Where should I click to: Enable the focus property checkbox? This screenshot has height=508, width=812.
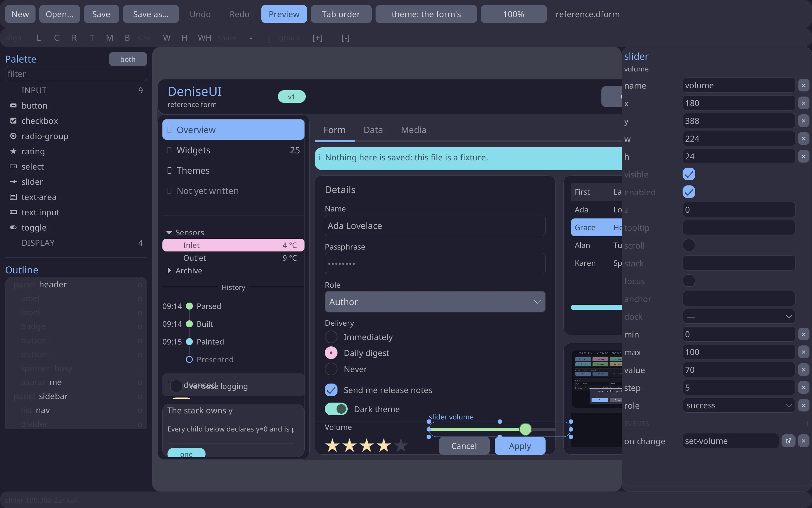coord(689,281)
